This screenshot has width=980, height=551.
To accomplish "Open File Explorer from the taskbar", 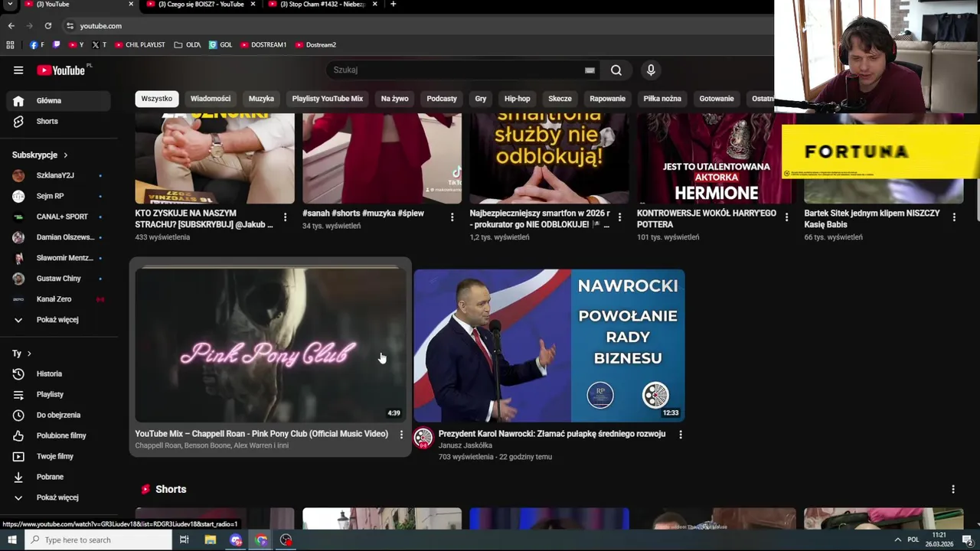I will [x=210, y=540].
